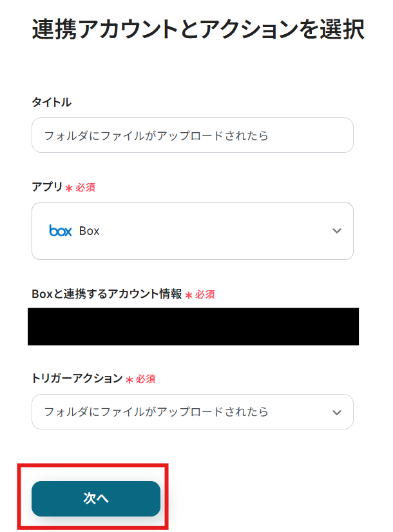
Task: Click the タイトル field label
Action: tap(52, 102)
